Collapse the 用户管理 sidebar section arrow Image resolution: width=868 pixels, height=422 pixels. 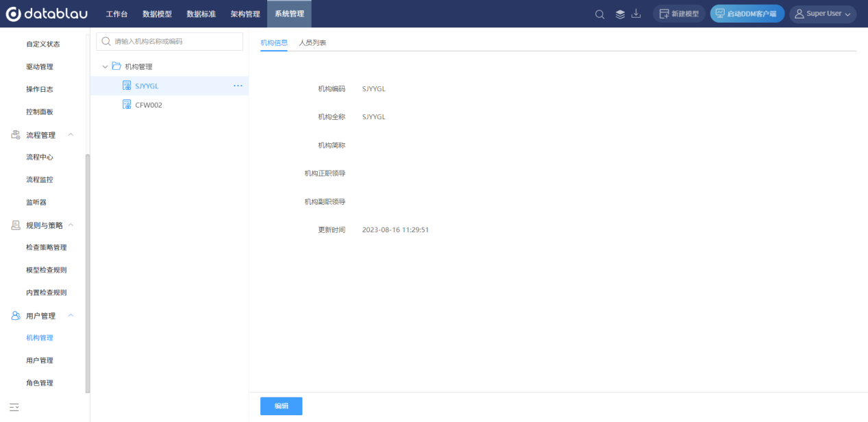(x=71, y=316)
